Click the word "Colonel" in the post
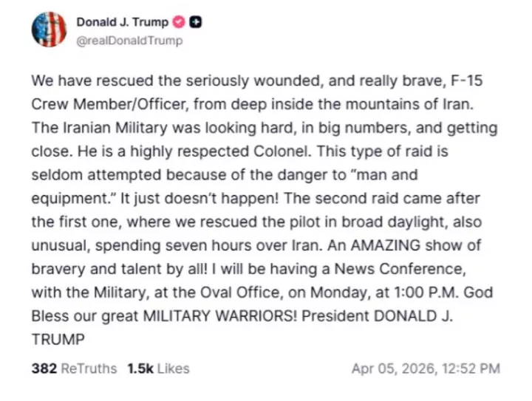The width and height of the screenshot is (532, 401). [x=270, y=151]
